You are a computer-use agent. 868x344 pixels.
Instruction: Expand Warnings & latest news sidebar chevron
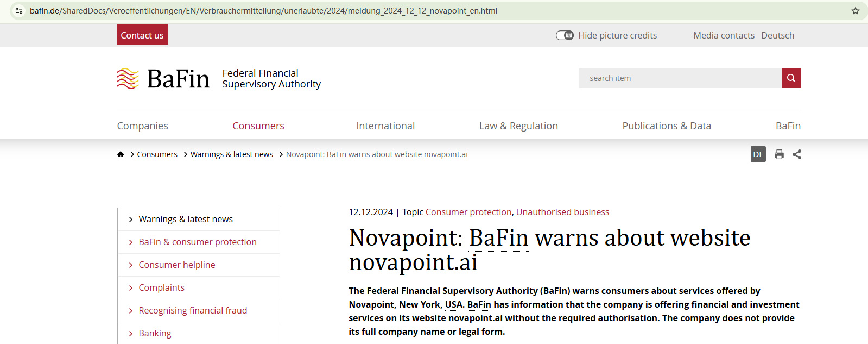(x=131, y=220)
